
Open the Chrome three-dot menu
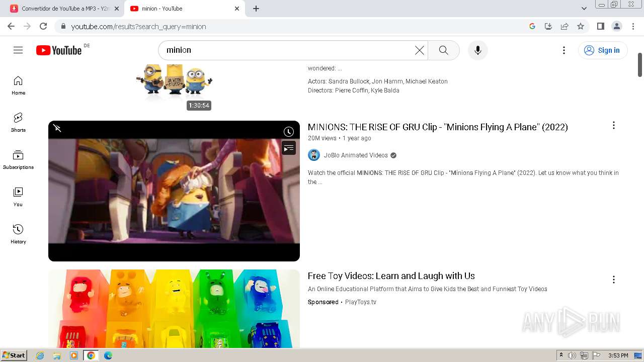[x=633, y=26]
